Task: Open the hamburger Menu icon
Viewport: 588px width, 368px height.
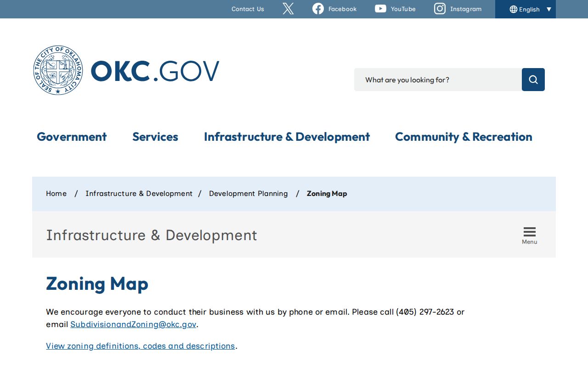Action: pos(529,235)
